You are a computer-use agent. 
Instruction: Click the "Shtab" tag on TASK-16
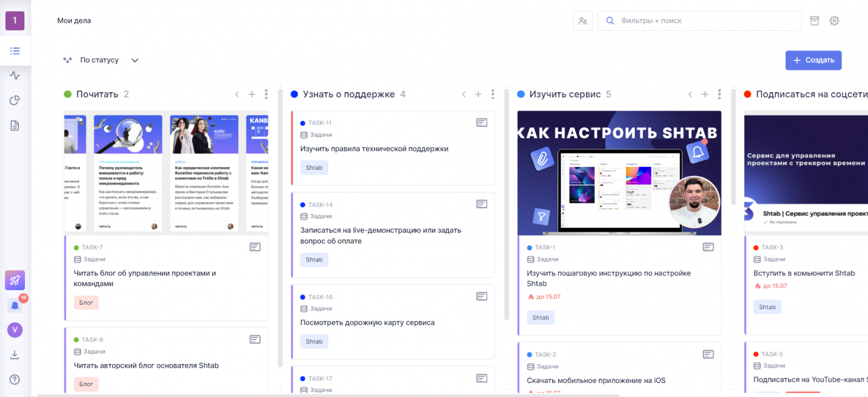click(314, 342)
